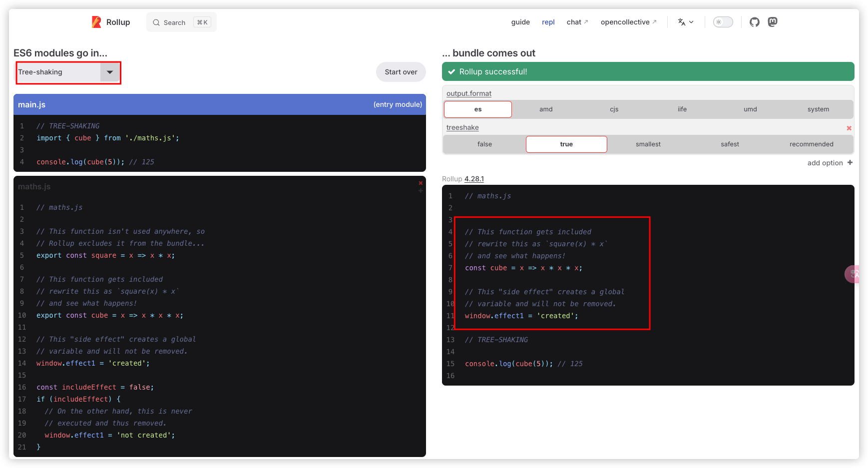This screenshot has height=468, width=868.
Task: Set treeshake to smallest
Action: coord(648,144)
